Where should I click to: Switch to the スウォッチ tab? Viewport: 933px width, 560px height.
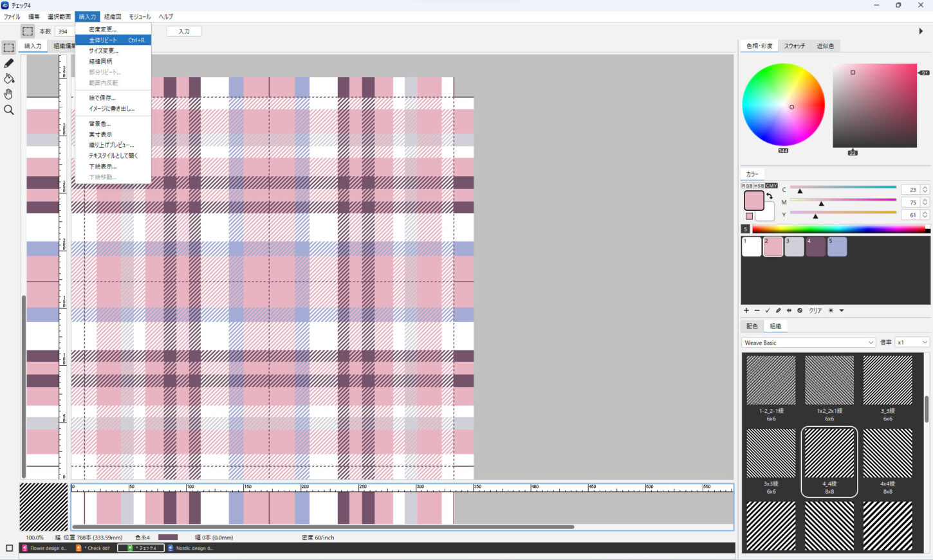(x=794, y=46)
